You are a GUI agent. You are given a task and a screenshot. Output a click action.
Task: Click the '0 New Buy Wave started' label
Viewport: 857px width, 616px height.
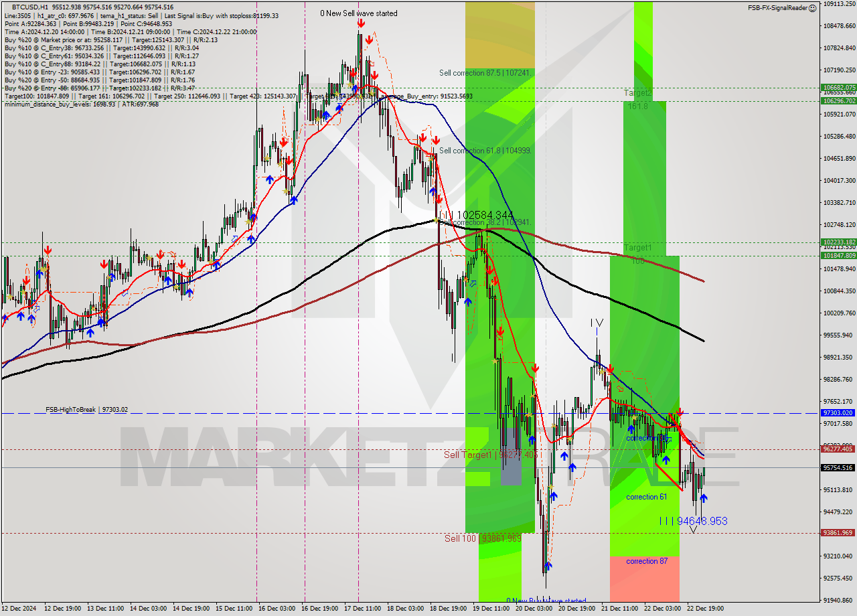coord(546,601)
